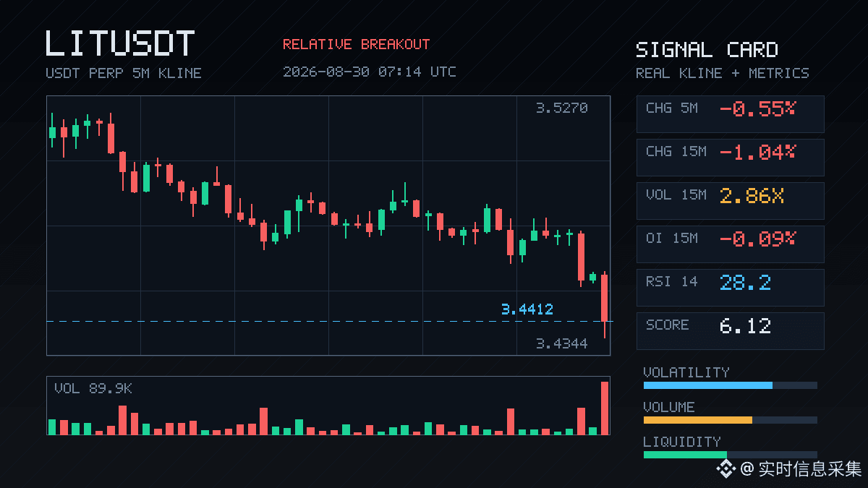Click the REAL KLINE + METRICS subtitle
The width and height of the screenshot is (868, 488).
[x=723, y=73]
